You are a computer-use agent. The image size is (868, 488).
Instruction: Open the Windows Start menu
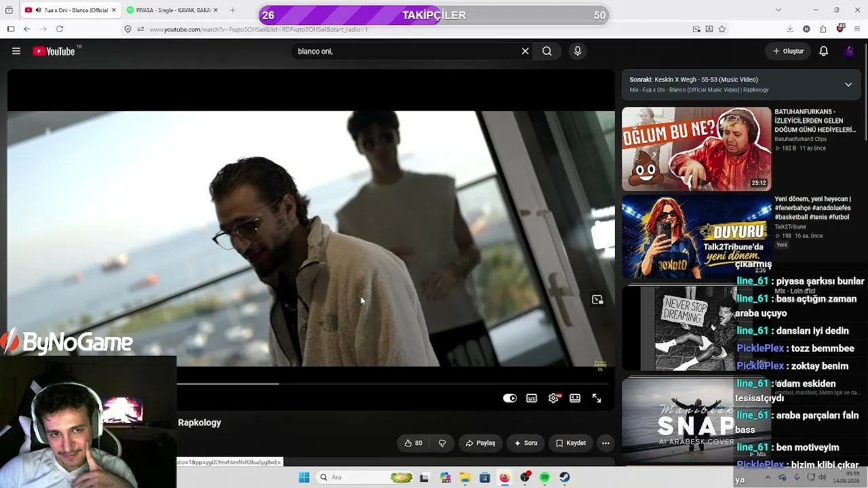[x=304, y=478]
